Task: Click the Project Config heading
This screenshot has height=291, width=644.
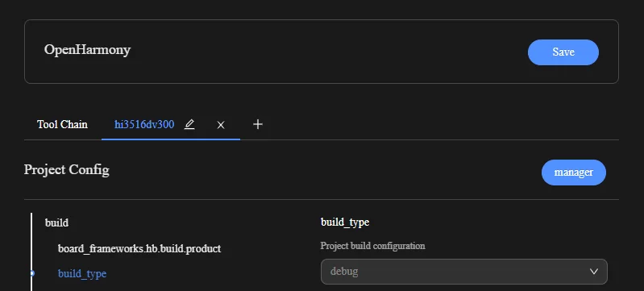Action: click(67, 169)
